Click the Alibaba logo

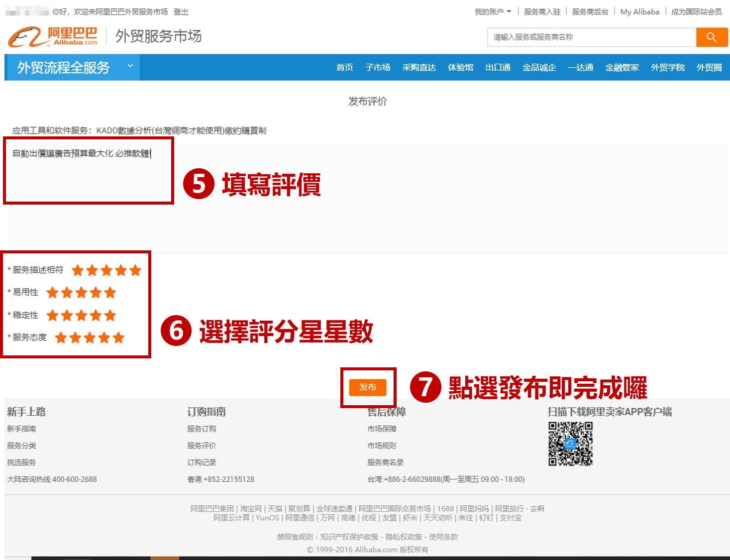52,36
